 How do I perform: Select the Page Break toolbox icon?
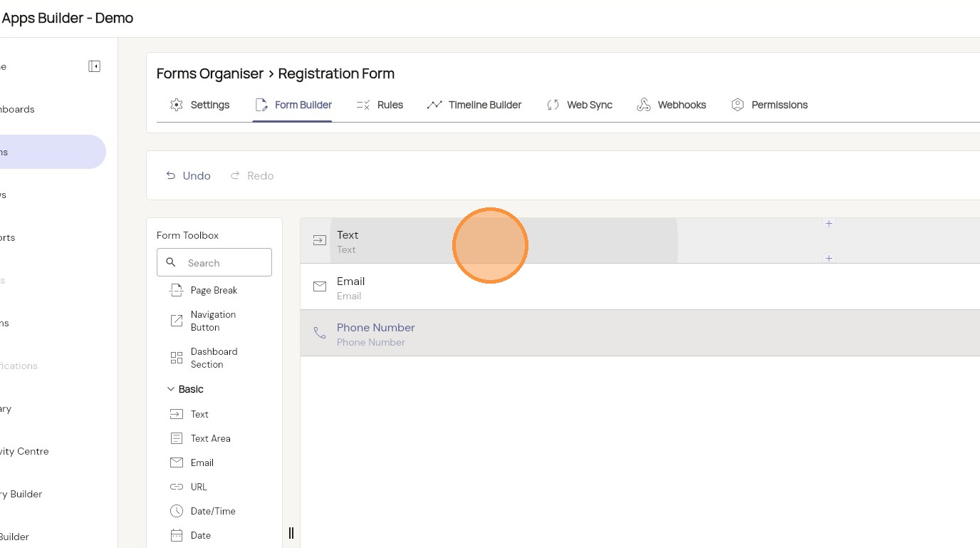pyautogui.click(x=177, y=290)
